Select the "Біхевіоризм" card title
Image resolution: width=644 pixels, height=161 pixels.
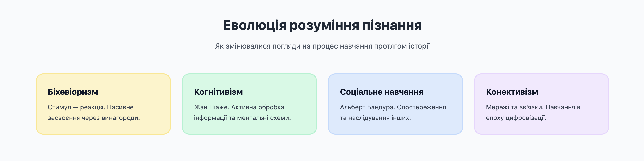coord(73,92)
